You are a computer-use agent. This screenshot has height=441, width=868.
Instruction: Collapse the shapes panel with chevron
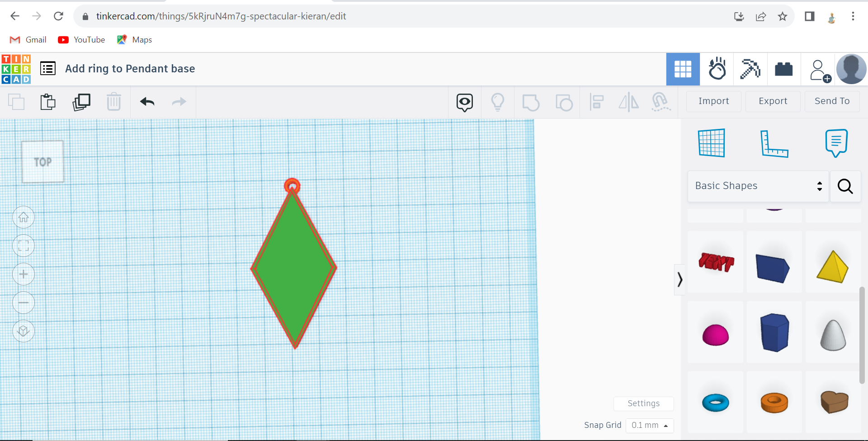tap(679, 280)
